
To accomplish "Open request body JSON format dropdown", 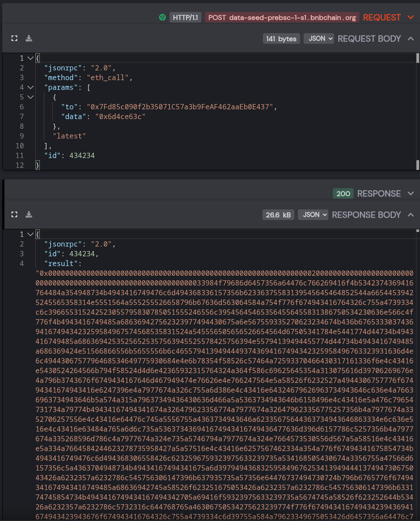I will tap(319, 39).
